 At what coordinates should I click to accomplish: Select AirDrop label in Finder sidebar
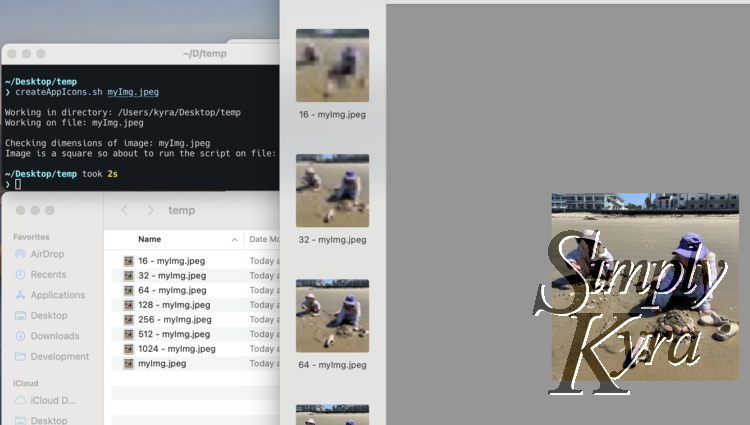(x=47, y=254)
